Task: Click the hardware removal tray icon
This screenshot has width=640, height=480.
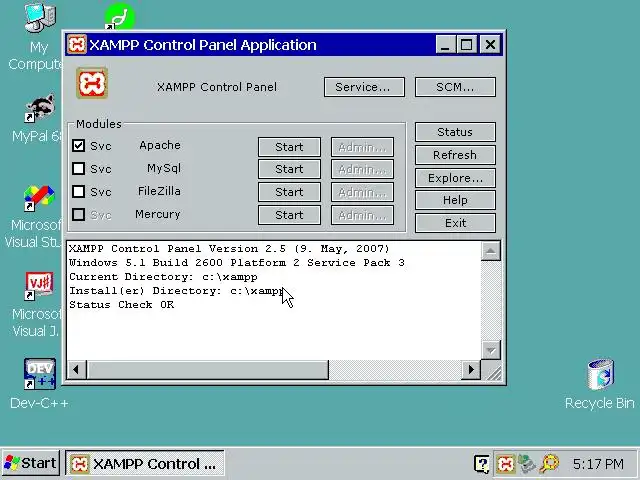Action: 527,464
